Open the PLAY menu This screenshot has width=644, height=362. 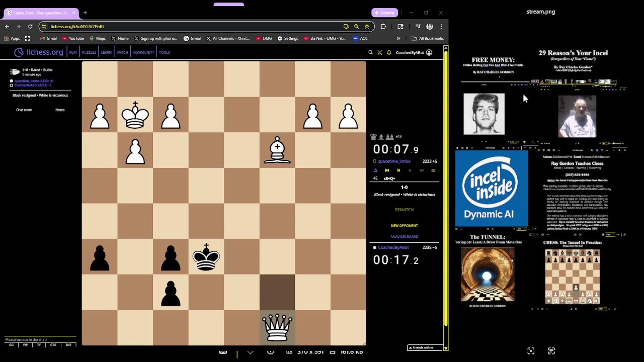[73, 52]
